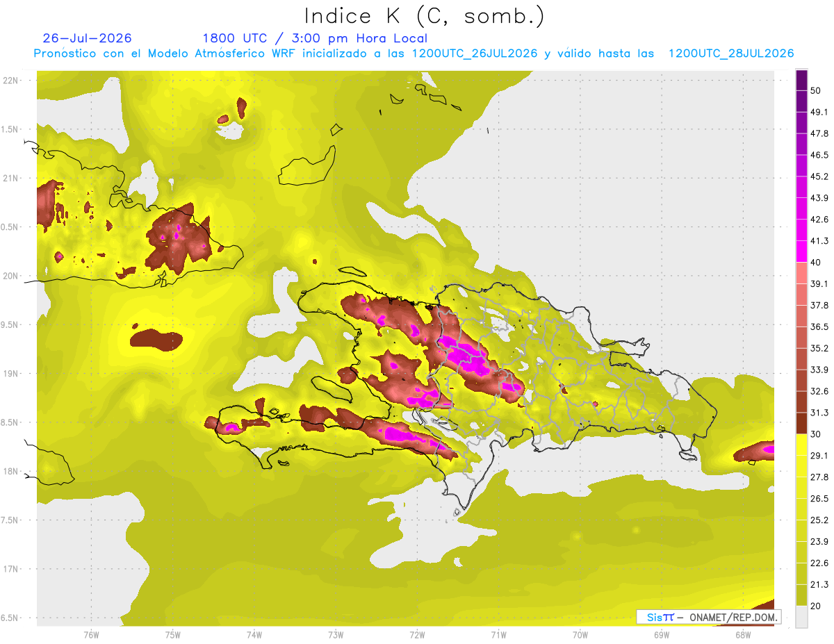Viewport: 834px width, 644px height.
Task: Click the '75W' longitude label
Action: pyautogui.click(x=173, y=634)
